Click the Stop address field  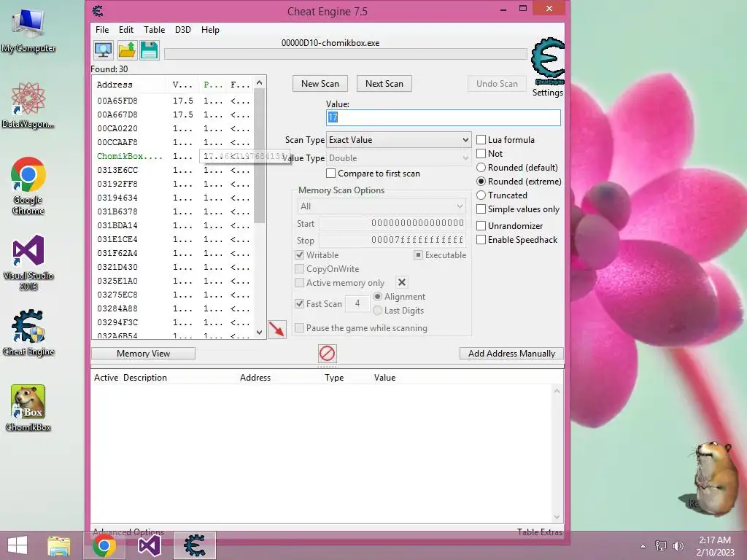point(392,240)
